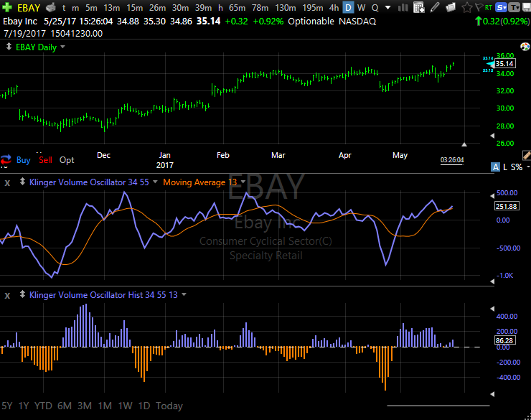Viewport: 531px width, 420px height.
Task: Select the pencil drawing tools icon
Action: 435,7
